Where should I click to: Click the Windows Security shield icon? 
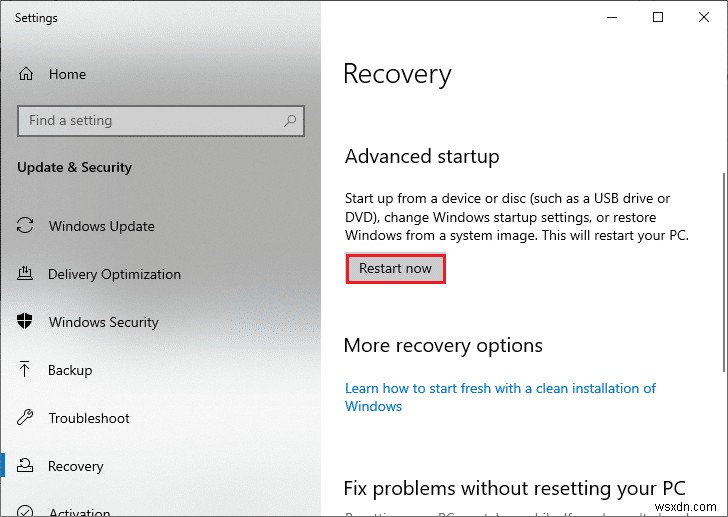pos(26,322)
